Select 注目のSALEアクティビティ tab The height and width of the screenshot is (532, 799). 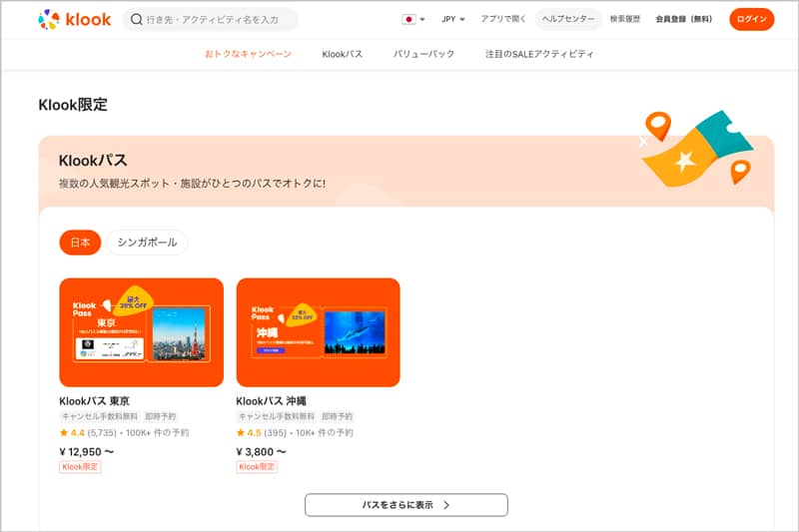coord(539,54)
